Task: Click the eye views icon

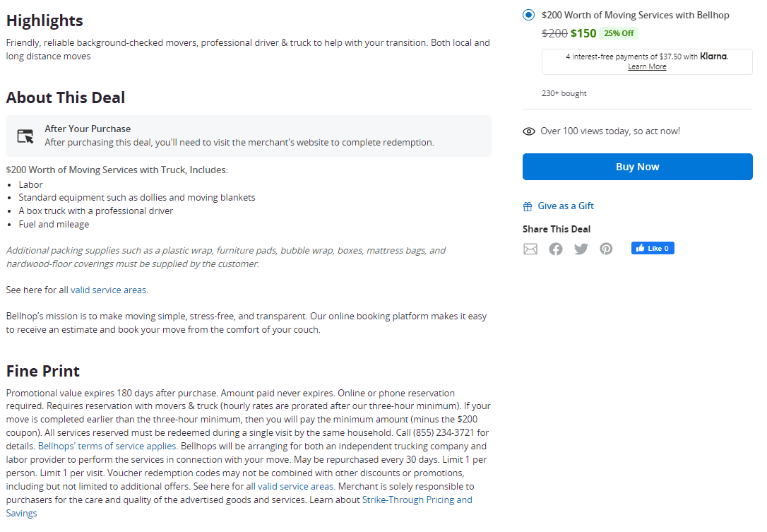Action: coord(529,131)
